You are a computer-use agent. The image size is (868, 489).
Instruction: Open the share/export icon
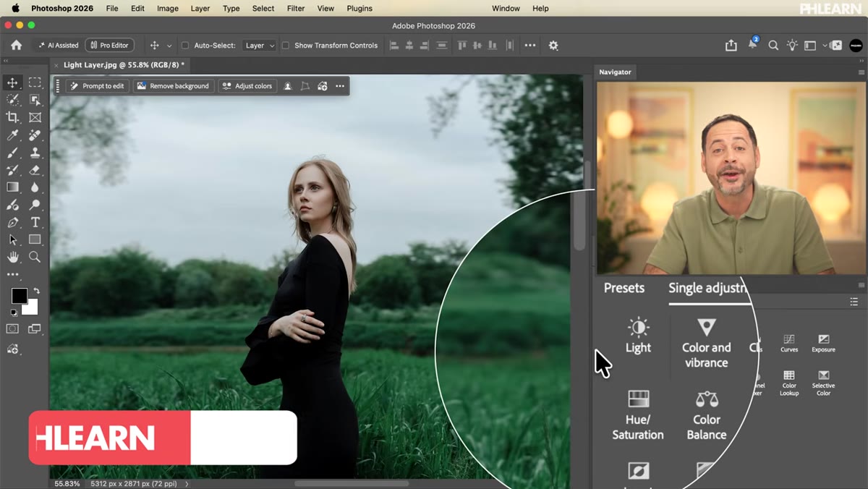(731, 45)
